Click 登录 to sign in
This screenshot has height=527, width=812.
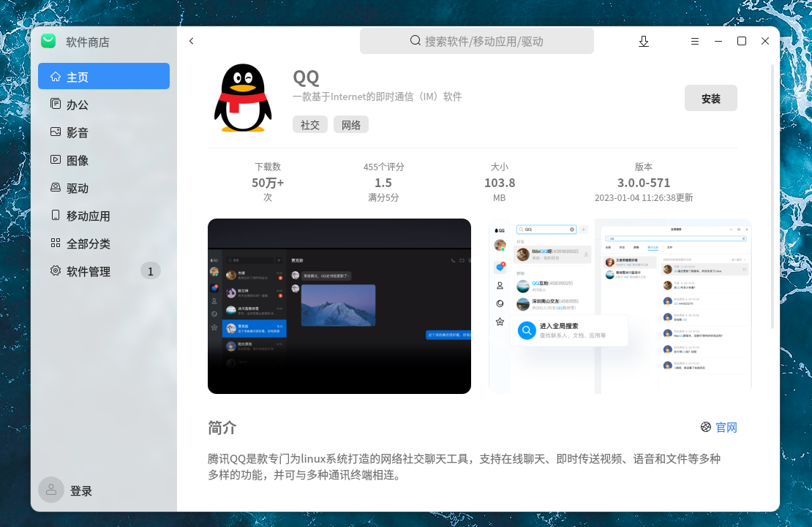(80, 490)
